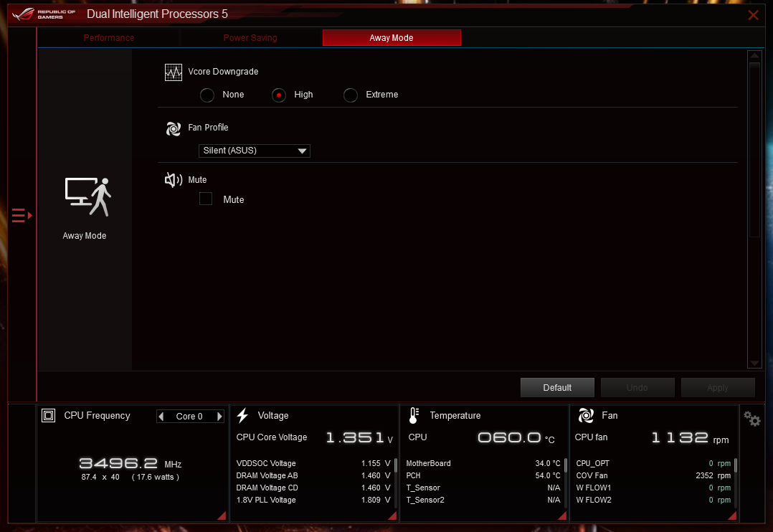
Task: Open the Fan Profile dropdown showing Silent (ASUS)
Action: 255,151
